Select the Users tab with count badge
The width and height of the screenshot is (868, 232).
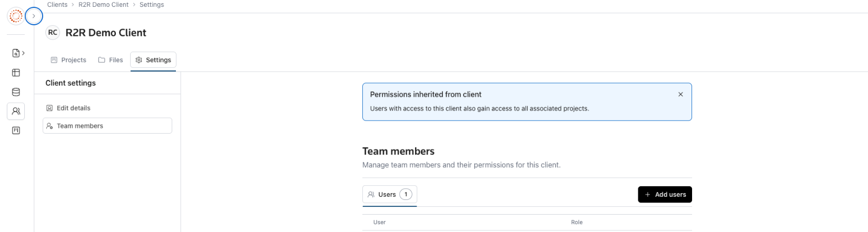tap(390, 195)
